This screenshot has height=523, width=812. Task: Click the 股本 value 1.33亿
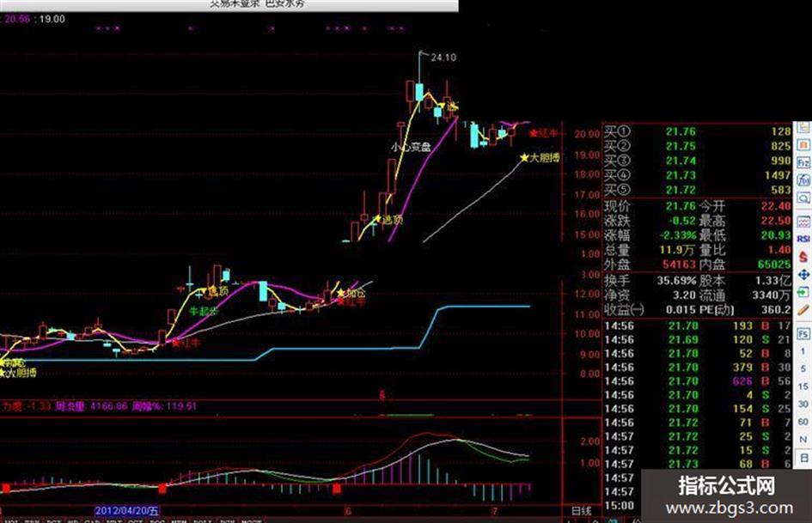(x=773, y=281)
